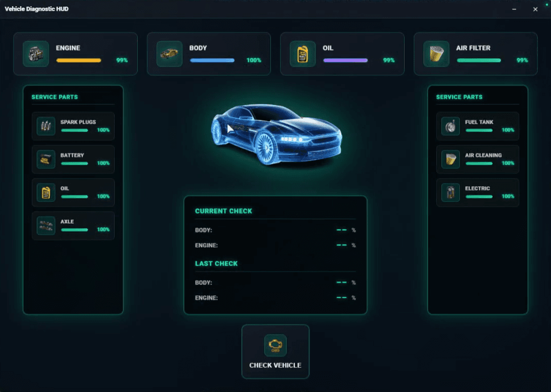Click the engine block icon
Viewport: 551px width, 392px height.
(x=36, y=54)
